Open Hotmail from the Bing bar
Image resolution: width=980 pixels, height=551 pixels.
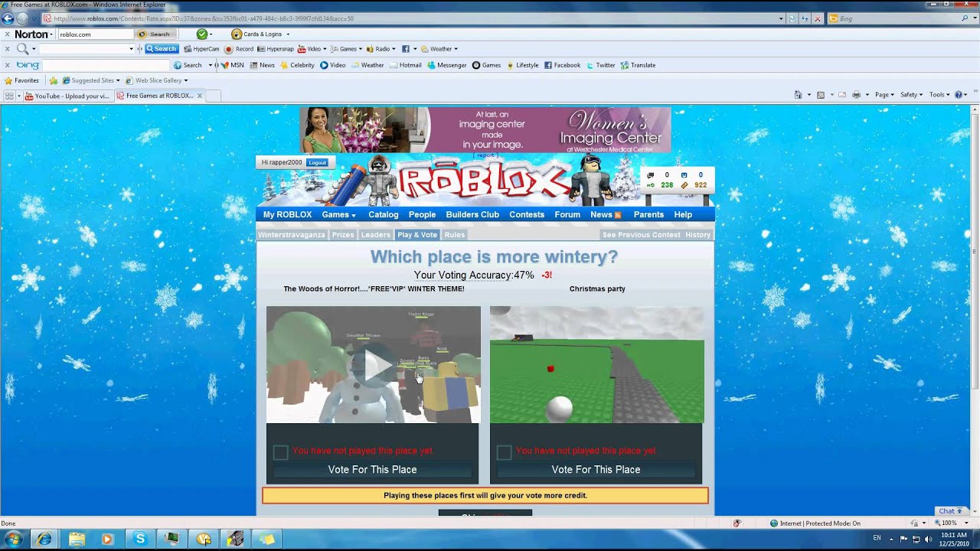pos(405,65)
